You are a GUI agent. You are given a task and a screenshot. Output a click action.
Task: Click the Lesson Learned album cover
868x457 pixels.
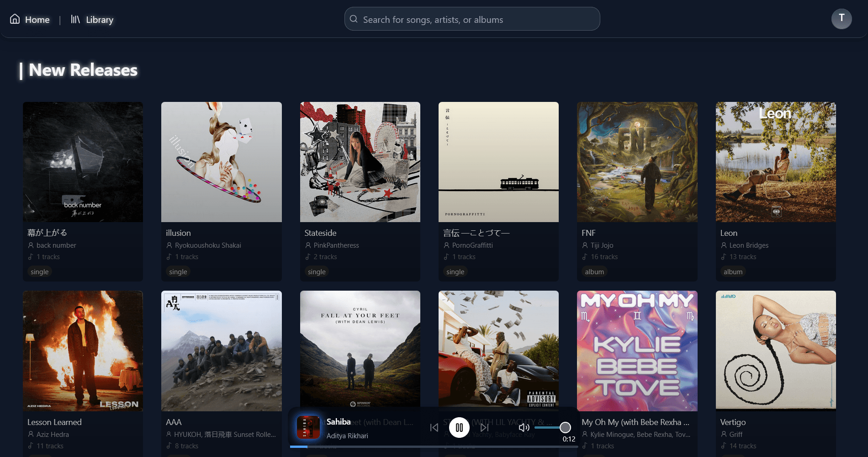(83, 351)
